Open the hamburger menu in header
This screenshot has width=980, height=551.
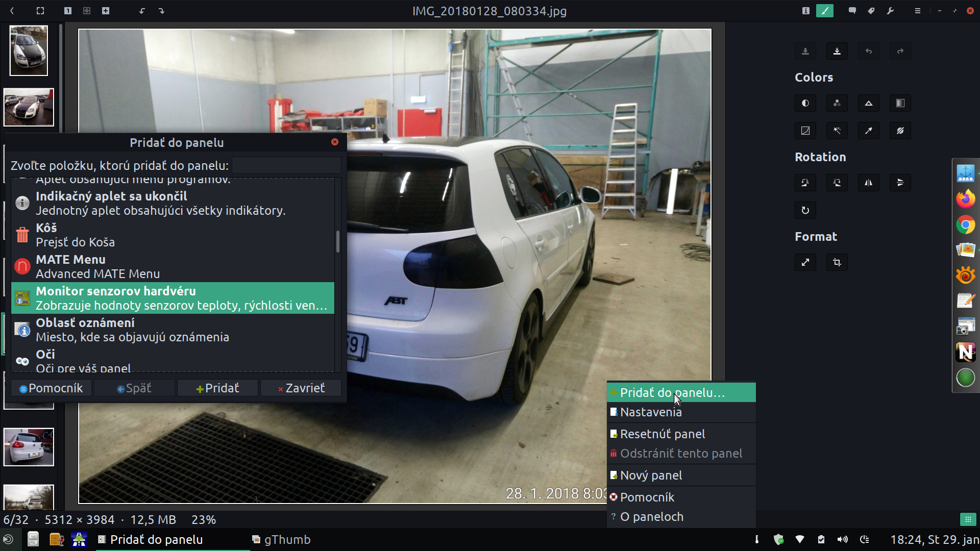coord(917,11)
